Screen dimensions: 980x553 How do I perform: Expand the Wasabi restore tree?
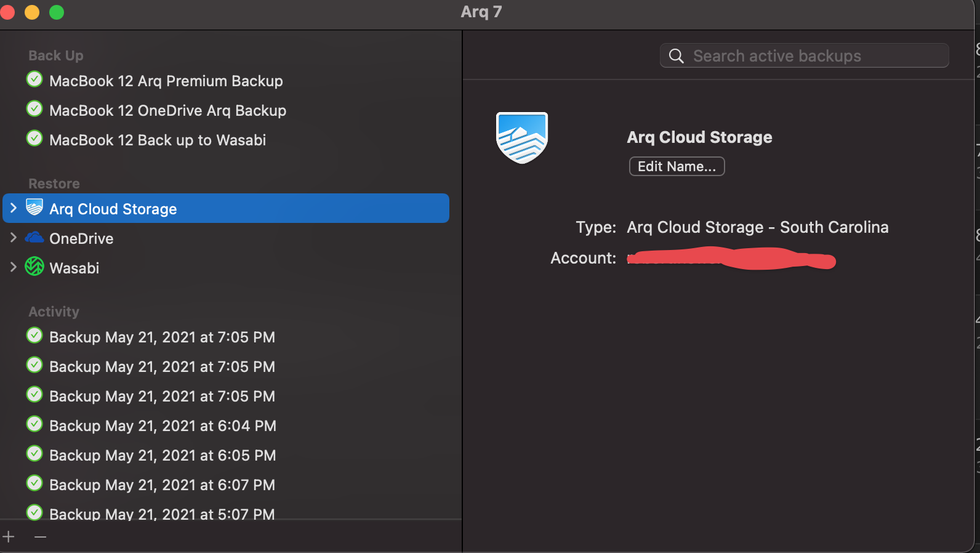(14, 267)
